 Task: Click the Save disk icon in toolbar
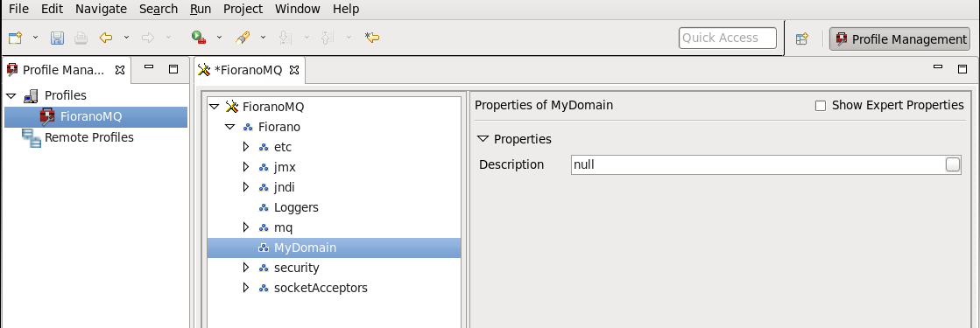[x=57, y=38]
